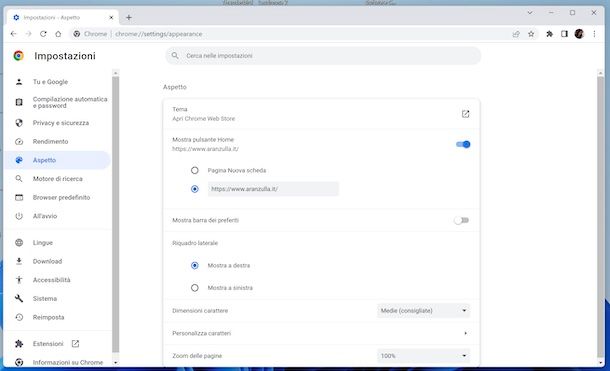Open Chrome Web Store external link icon
This screenshot has width=610, height=371.
click(x=465, y=114)
